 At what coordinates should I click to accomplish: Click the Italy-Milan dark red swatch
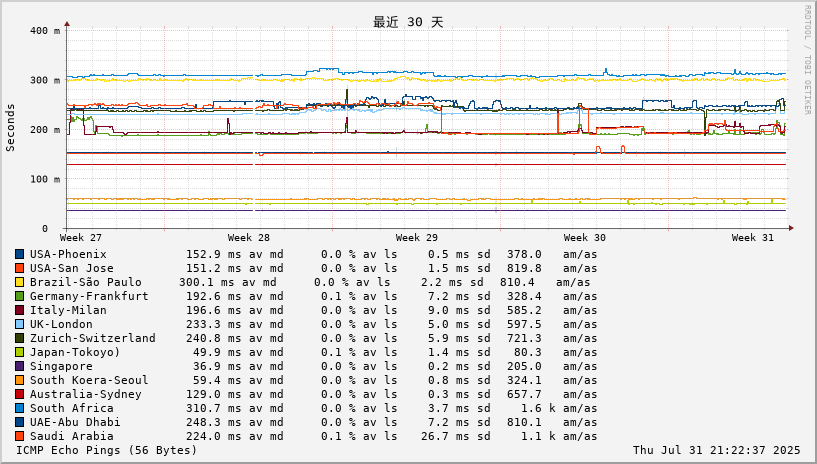coord(19,310)
